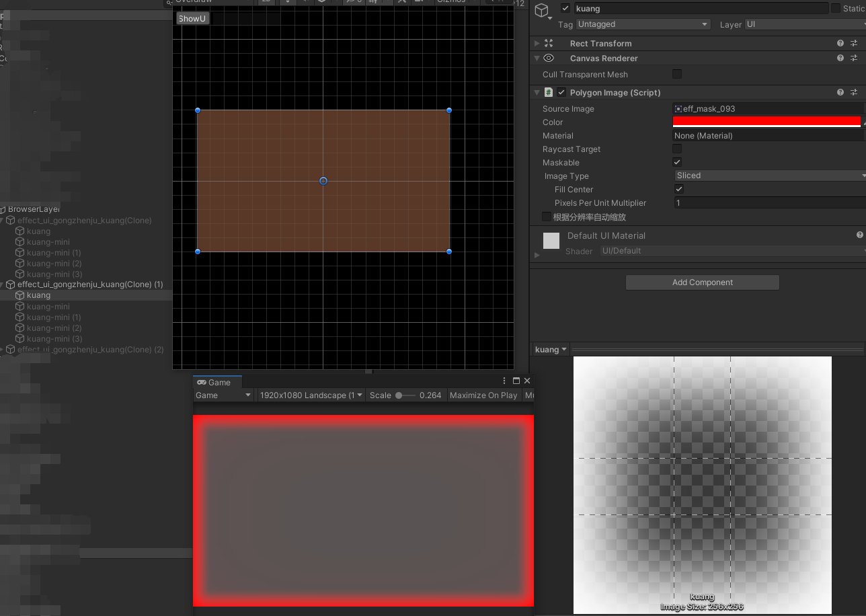Click the ShowU button in Scene view
The width and height of the screenshot is (866, 616).
192,19
